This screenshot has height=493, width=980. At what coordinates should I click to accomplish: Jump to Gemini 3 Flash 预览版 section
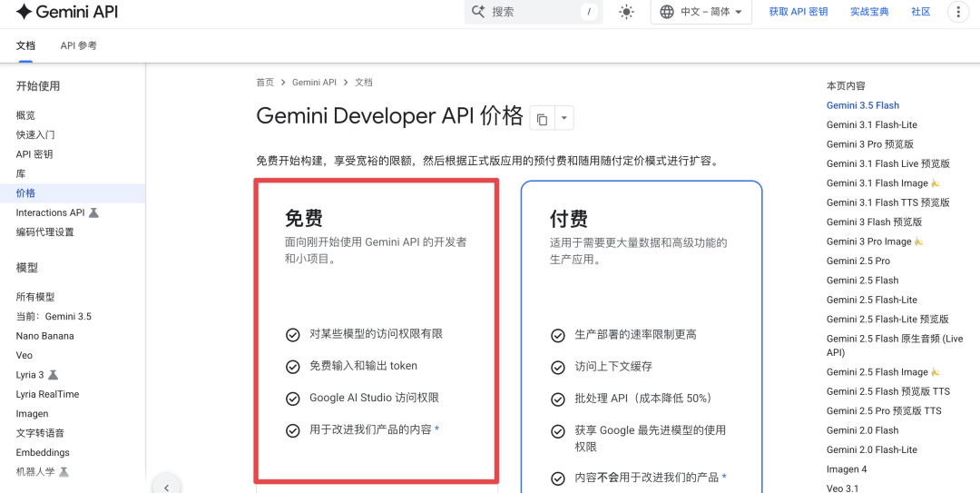tap(874, 222)
